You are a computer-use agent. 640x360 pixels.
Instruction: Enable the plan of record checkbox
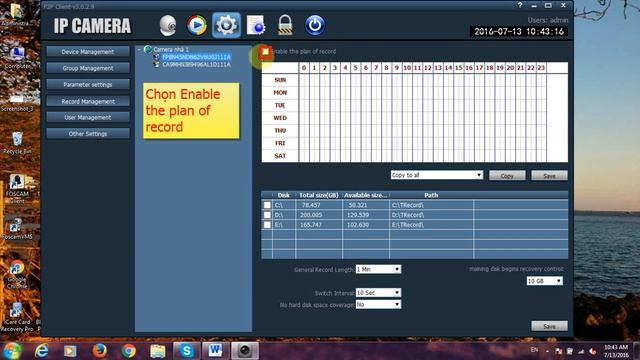click(265, 51)
